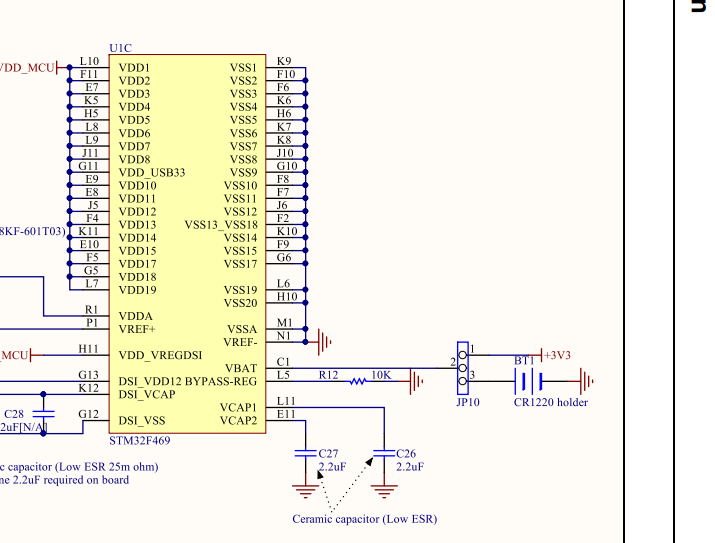Image resolution: width=715 pixels, height=543 pixels.
Task: Select the VDD_VREGDSI pin label
Action: [x=160, y=356]
